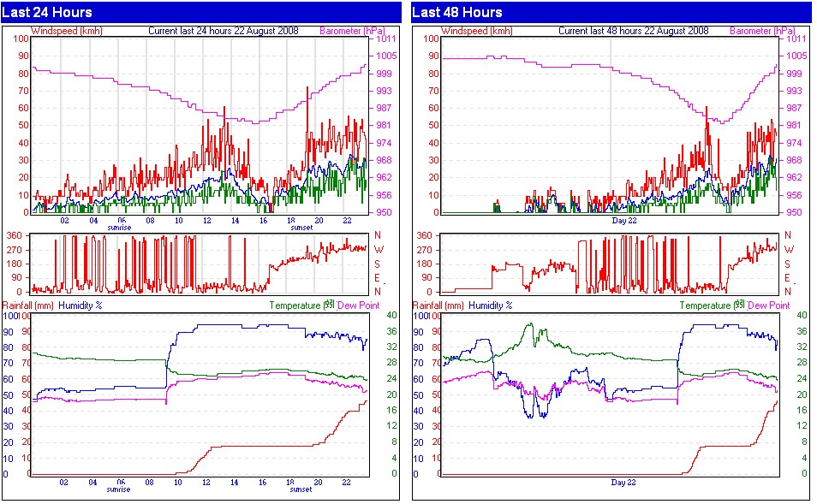Click "Windspeed (kmh)" label in 48-hour panel

[477, 31]
